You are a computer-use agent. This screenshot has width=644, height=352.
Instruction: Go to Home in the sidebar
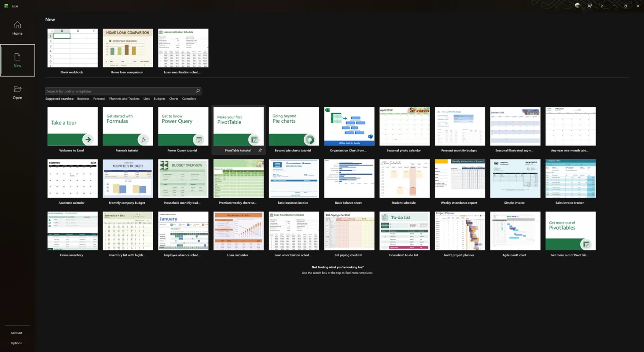(x=17, y=28)
